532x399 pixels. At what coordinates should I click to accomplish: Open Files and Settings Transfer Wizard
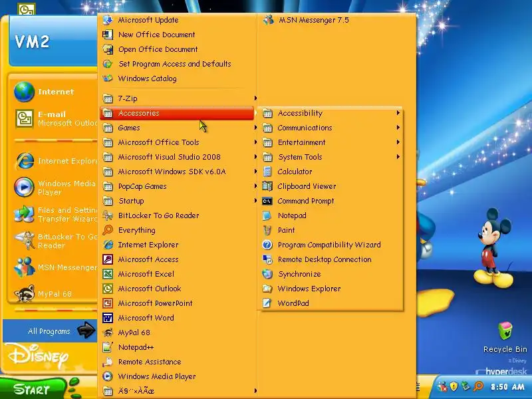tap(55, 214)
